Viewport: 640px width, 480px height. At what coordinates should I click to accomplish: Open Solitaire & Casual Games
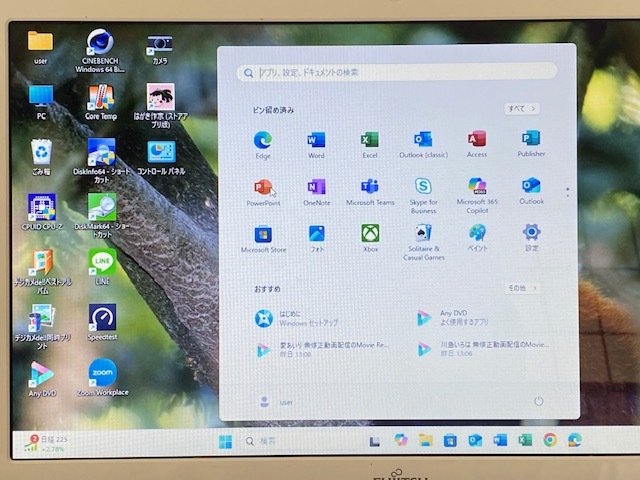[424, 242]
